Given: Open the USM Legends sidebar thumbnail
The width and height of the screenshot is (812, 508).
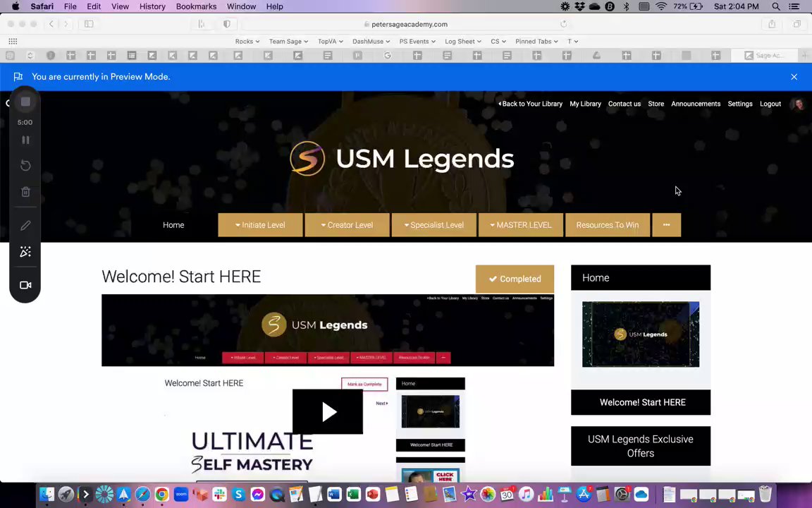Looking at the screenshot, I should pos(641,334).
